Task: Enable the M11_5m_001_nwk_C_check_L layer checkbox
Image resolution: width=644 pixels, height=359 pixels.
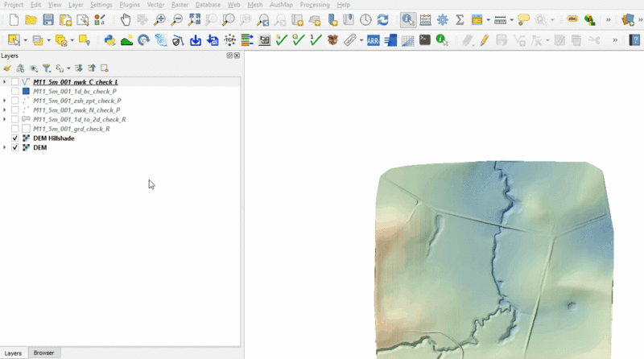Action: pos(15,82)
